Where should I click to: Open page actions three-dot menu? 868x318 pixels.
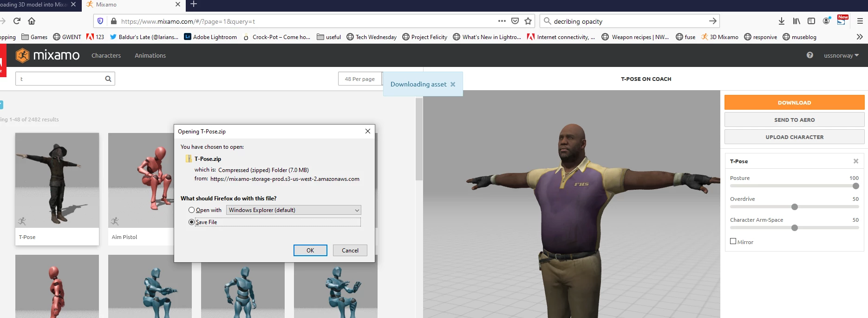pyautogui.click(x=502, y=21)
